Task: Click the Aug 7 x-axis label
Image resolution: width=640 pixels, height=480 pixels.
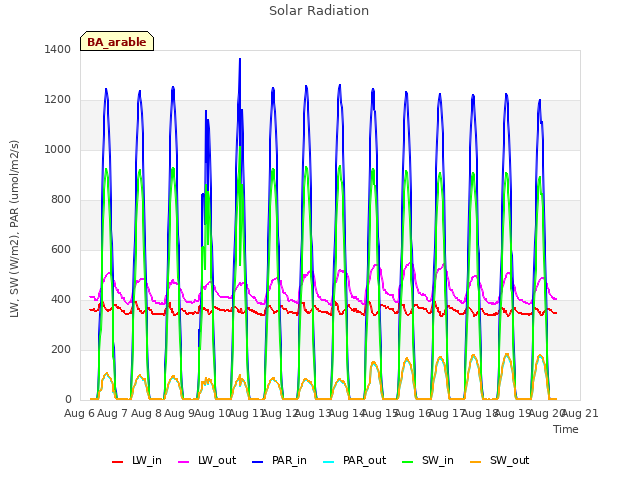Action: click(113, 414)
